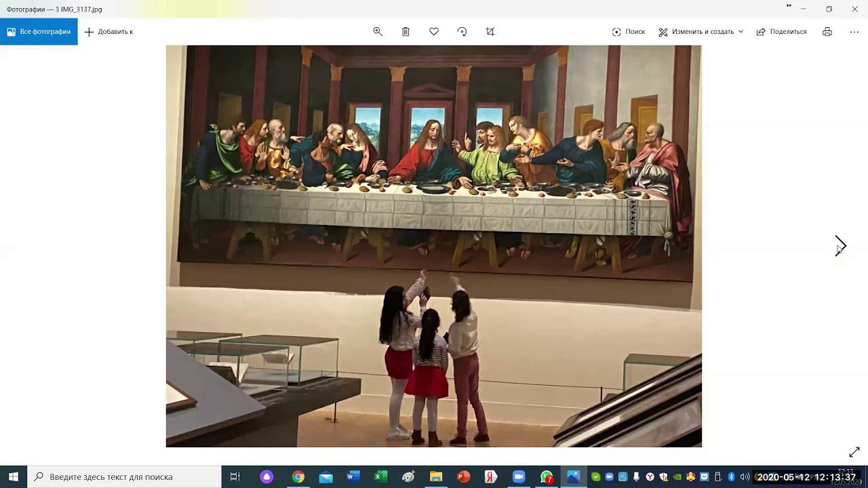Rotate the image with the rotate icon
Viewport: 868px width, 488px height.
(462, 32)
